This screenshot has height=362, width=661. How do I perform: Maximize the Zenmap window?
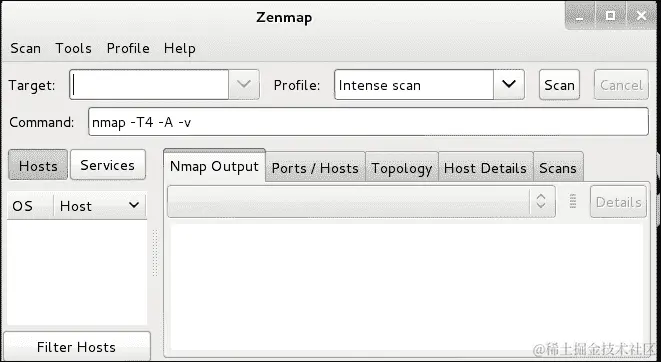coord(610,16)
